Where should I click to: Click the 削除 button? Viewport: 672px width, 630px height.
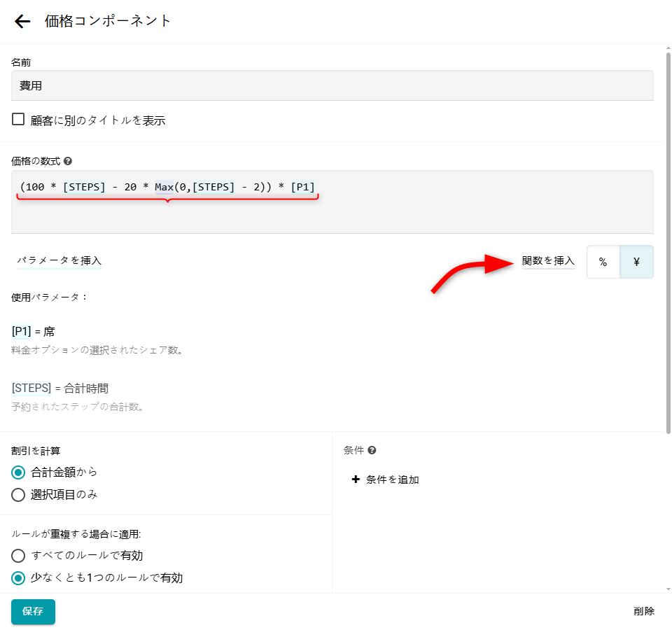[644, 611]
